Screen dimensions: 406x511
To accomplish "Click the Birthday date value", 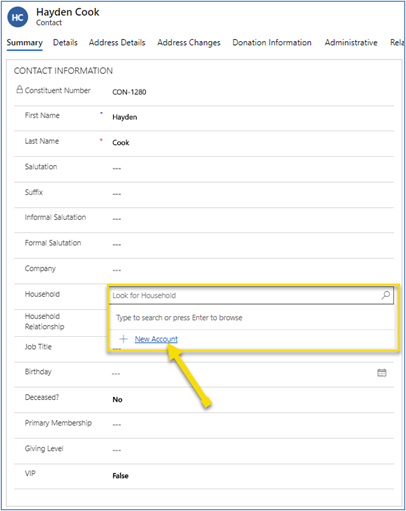I will 116,374.
